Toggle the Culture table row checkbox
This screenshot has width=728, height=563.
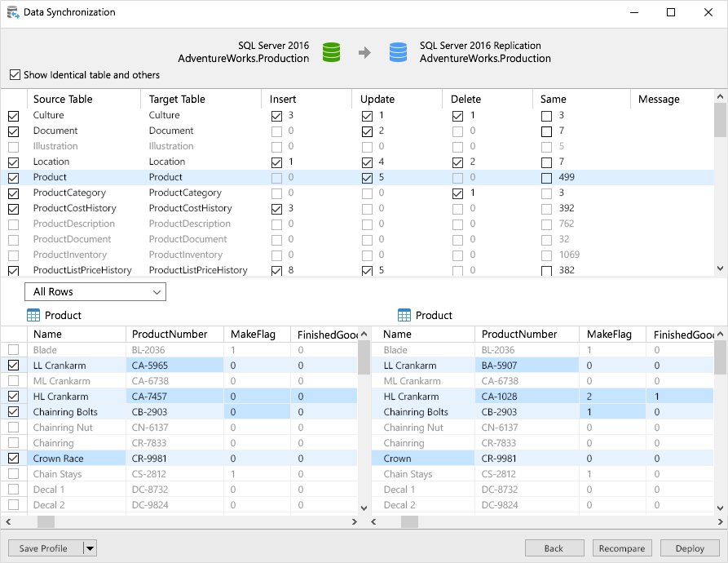click(14, 116)
